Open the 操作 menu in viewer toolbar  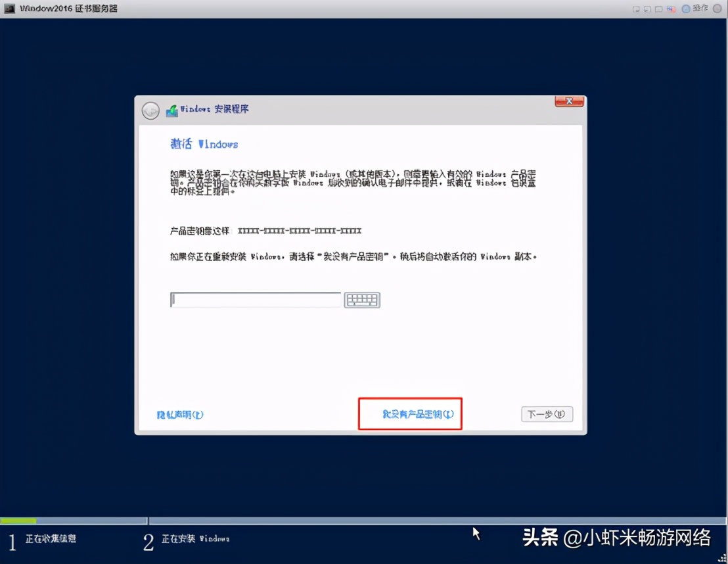coord(700,9)
